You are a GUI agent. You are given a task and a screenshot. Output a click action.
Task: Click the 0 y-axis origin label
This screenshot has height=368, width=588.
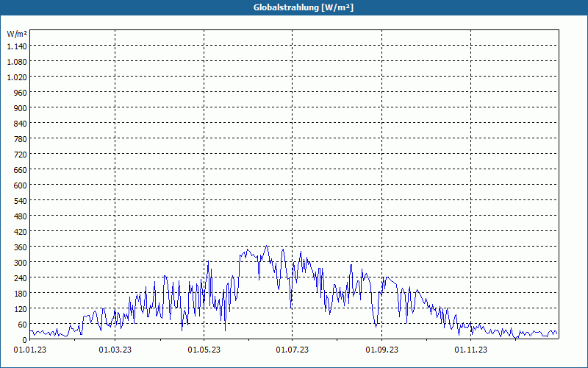25,340
